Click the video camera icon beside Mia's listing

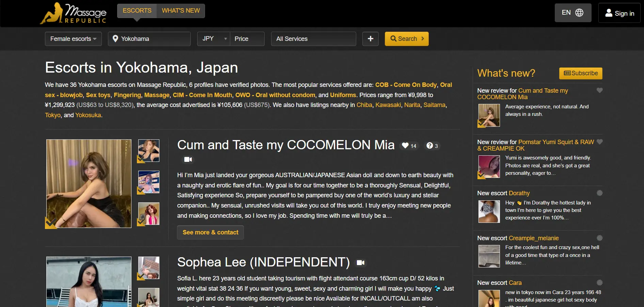point(188,159)
